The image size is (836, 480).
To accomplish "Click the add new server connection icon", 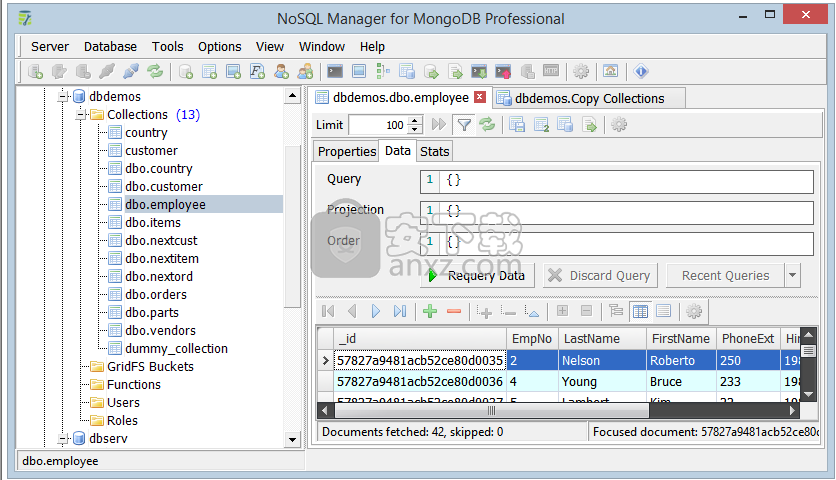I will coord(36,71).
